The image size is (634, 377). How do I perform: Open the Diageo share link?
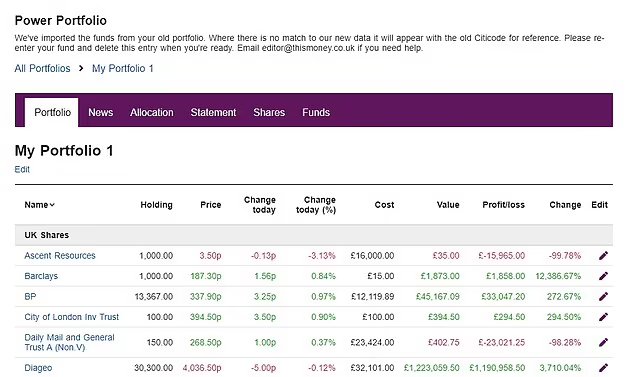click(38, 368)
